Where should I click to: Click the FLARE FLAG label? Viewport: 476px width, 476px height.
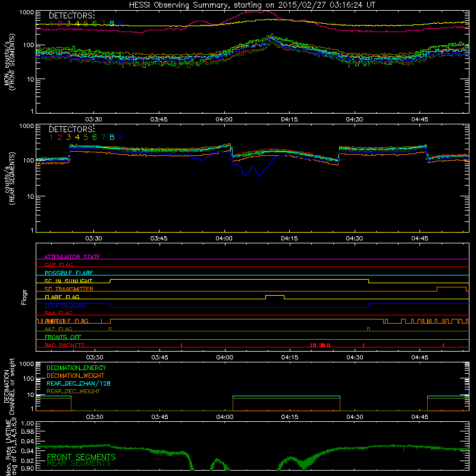(x=62, y=297)
